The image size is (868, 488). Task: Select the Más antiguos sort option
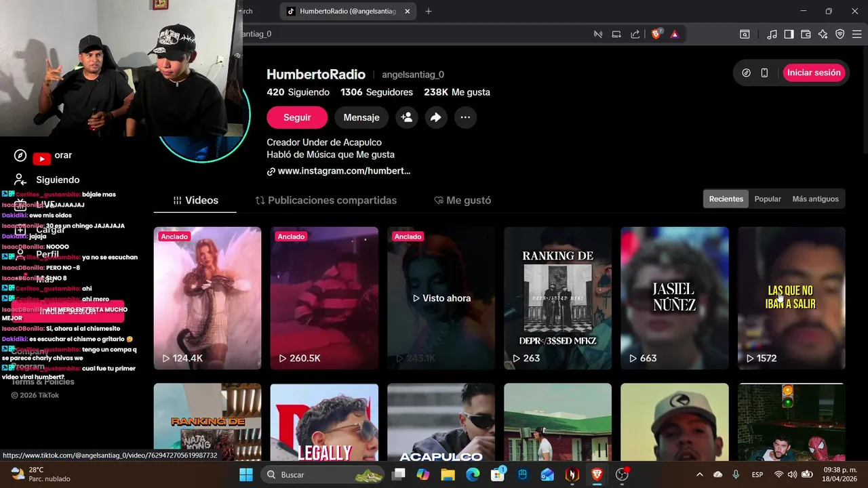[815, 199]
